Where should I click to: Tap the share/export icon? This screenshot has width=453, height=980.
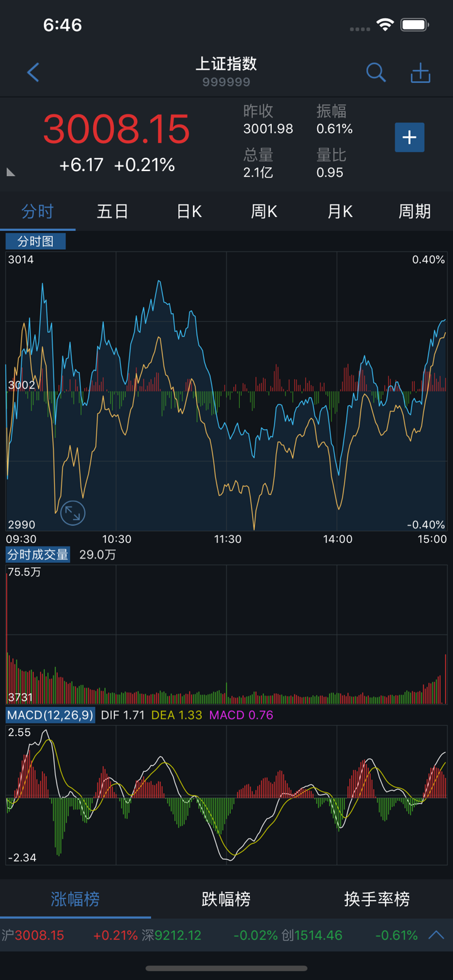pyautogui.click(x=420, y=73)
